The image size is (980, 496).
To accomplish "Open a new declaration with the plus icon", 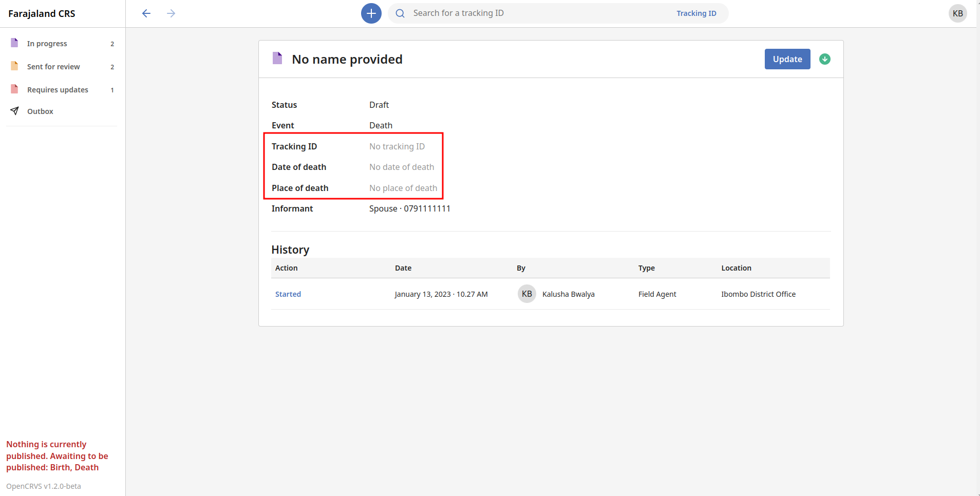I will point(371,13).
